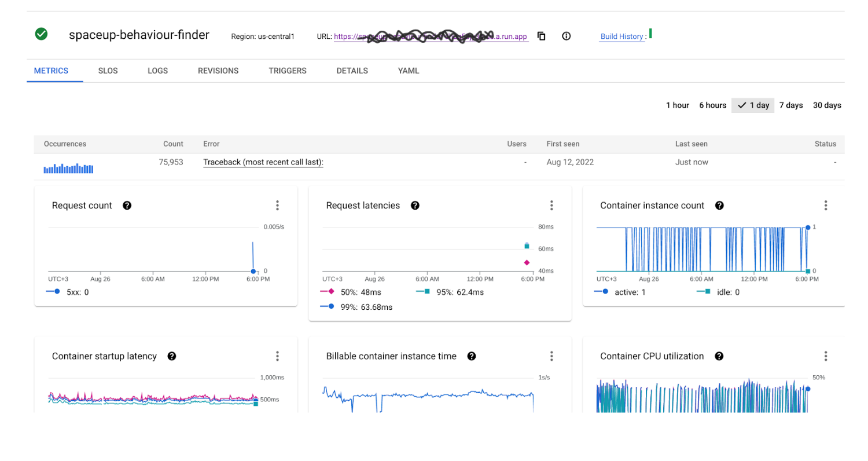Open the Request latencies chart options menu
Image resolution: width=868 pixels, height=461 pixels.
[551, 206]
